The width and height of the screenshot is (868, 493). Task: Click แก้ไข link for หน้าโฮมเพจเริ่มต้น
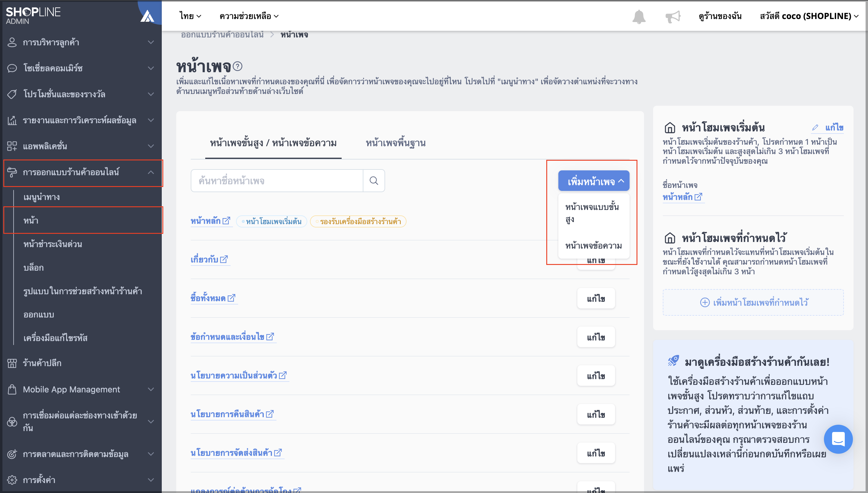pos(834,127)
